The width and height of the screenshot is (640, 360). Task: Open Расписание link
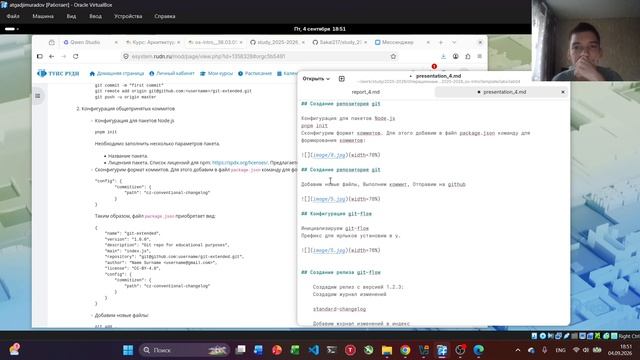[x=255, y=73]
